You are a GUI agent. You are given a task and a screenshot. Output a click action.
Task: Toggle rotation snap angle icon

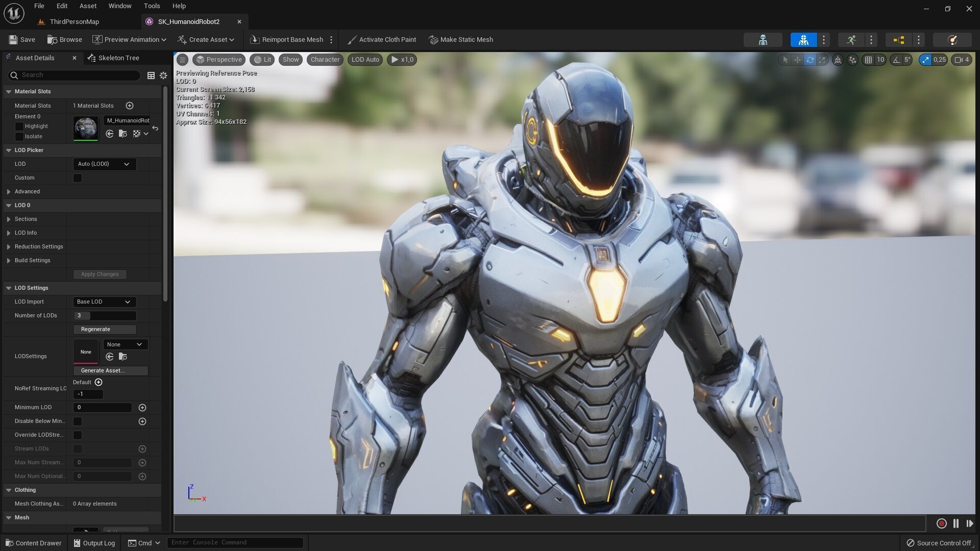(x=896, y=60)
